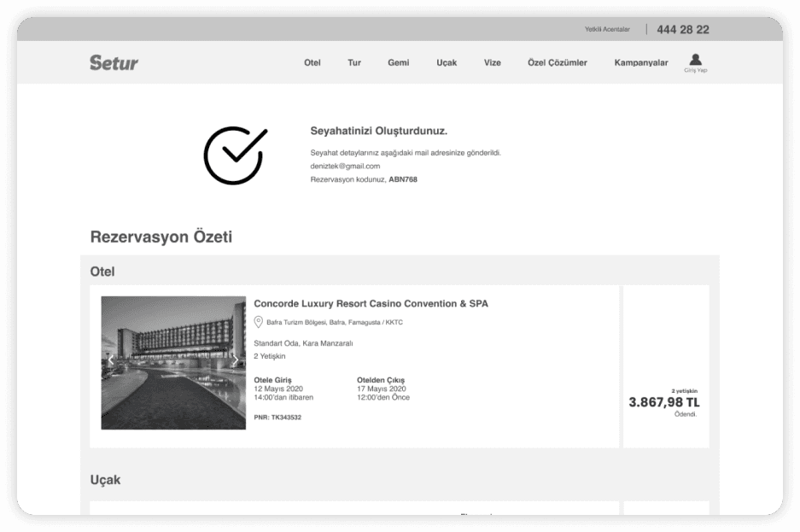800x532 pixels.
Task: Click the reservation code ABN768
Action: pos(403,179)
